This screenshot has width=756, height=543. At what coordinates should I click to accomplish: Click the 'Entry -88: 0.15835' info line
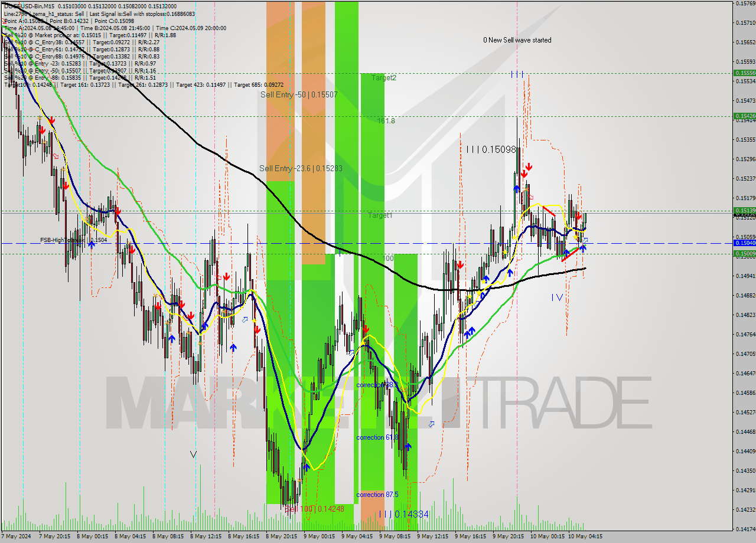(80, 78)
